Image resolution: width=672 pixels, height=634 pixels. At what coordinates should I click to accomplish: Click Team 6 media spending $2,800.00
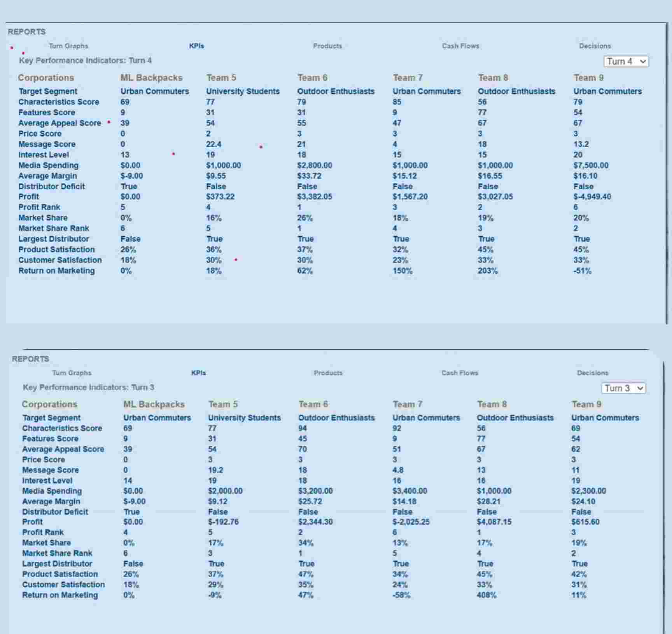point(315,165)
